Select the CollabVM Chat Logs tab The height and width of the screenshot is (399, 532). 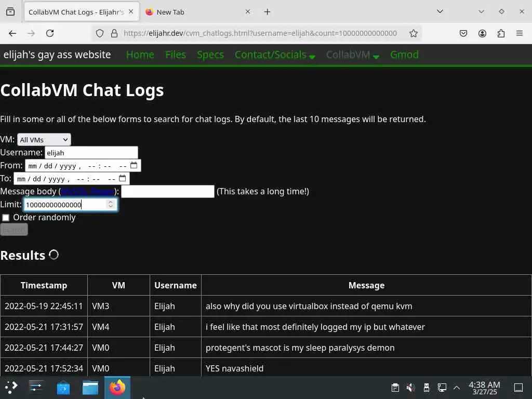pos(82,12)
